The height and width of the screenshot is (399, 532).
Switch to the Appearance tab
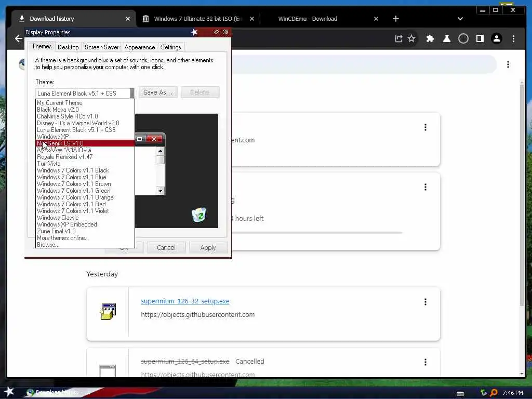coord(139,47)
